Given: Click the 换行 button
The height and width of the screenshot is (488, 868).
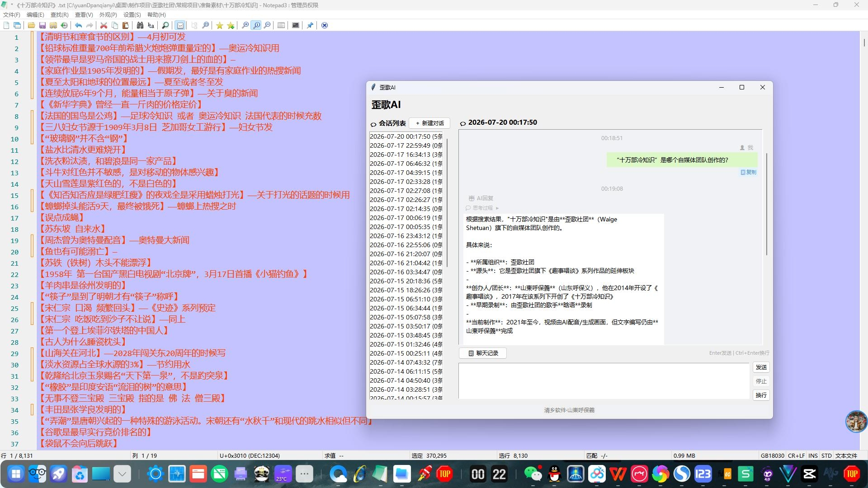Looking at the screenshot, I should (761, 395).
